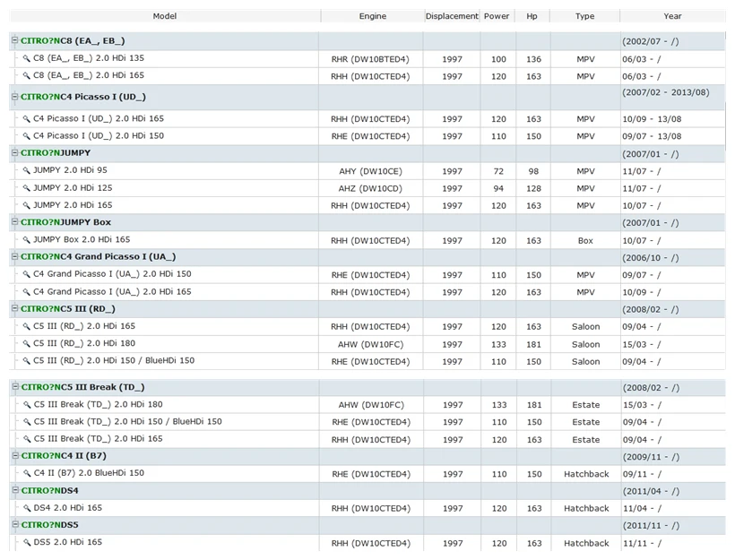This screenshot has height=560, width=735.
Task: Collapse the CITRO?NC5 III (RD_) group
Action: pos(14,308)
